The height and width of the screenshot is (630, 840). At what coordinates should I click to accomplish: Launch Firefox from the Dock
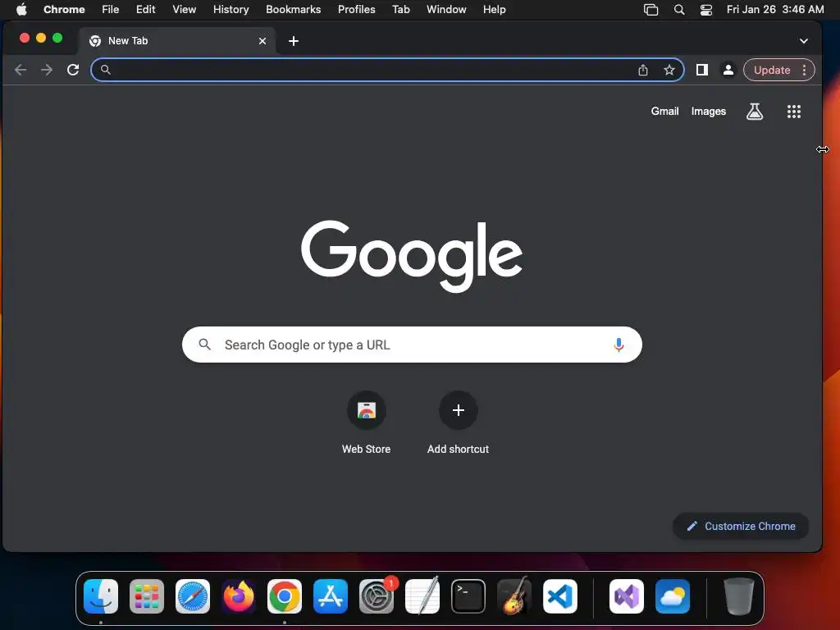tap(239, 596)
